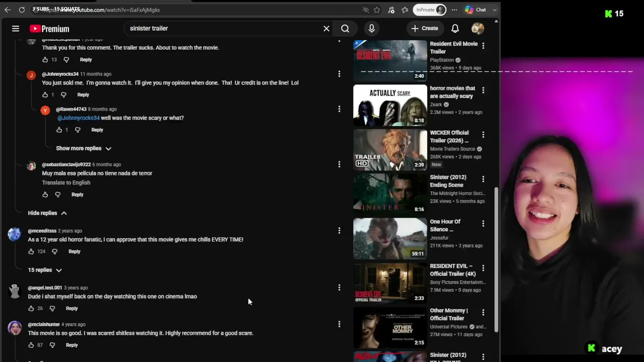Like the 'Thank you for this comment' reply
The width and height of the screenshot is (644, 362).
point(45,60)
